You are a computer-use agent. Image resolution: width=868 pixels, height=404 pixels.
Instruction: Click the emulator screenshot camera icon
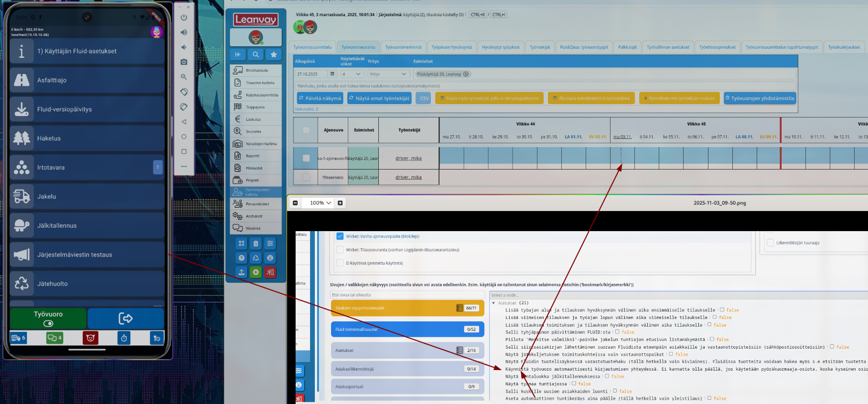pyautogui.click(x=184, y=62)
